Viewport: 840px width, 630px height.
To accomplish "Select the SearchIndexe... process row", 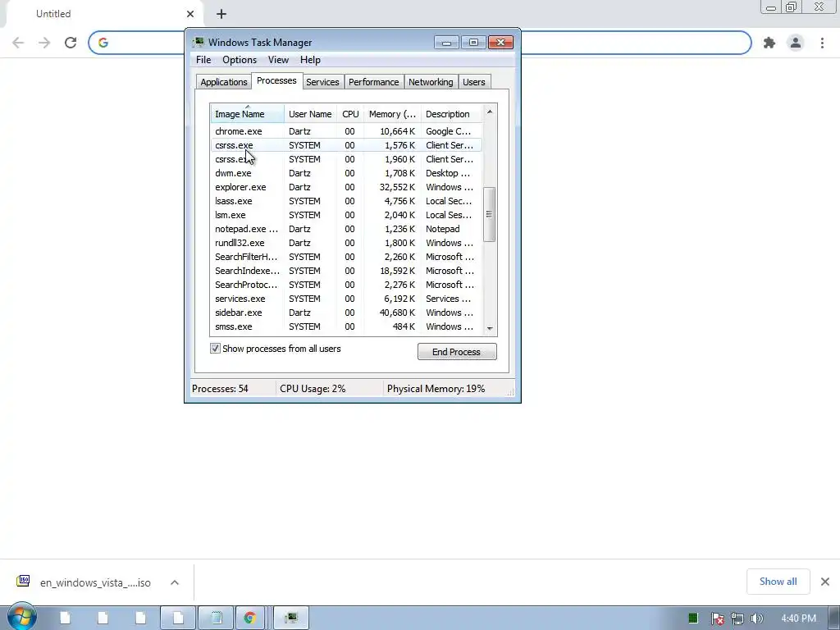I will (x=346, y=271).
